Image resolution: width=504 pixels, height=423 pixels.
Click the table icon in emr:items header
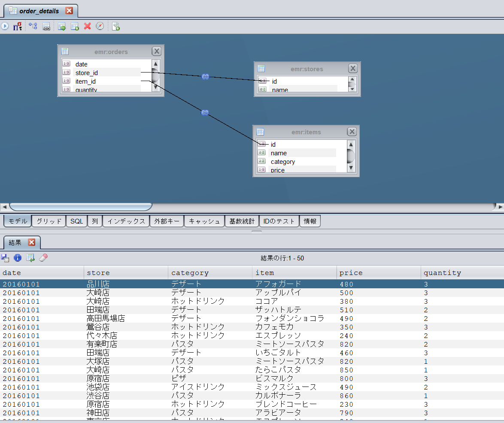(261, 132)
